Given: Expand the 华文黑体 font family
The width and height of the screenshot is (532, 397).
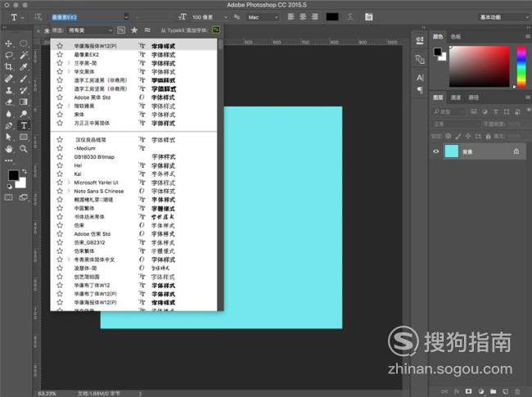Looking at the screenshot, I should pyautogui.click(x=69, y=71).
